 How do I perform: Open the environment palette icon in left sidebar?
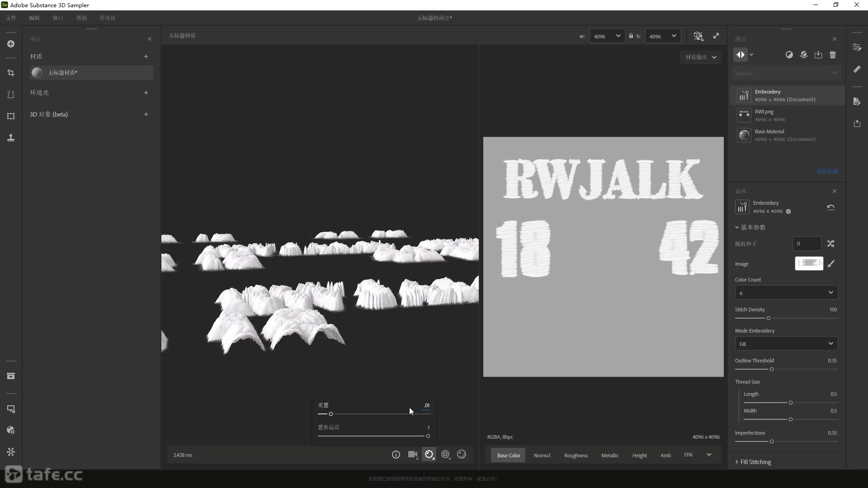click(11, 430)
